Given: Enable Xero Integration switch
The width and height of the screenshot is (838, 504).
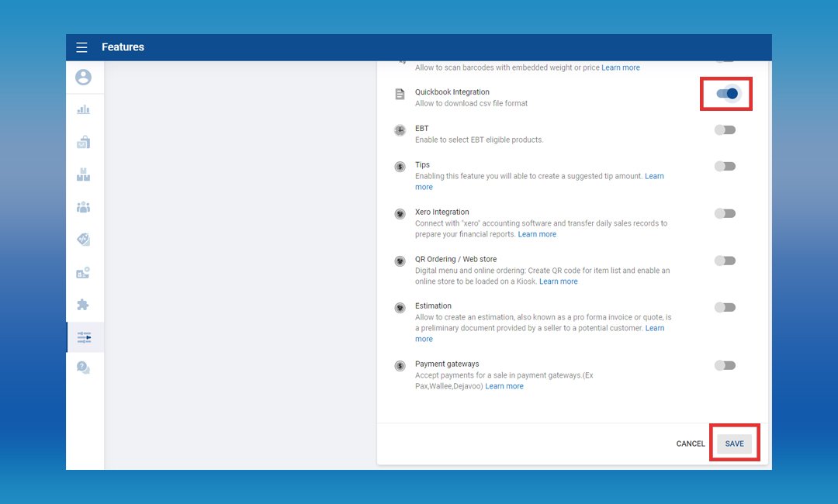Looking at the screenshot, I should (725, 213).
